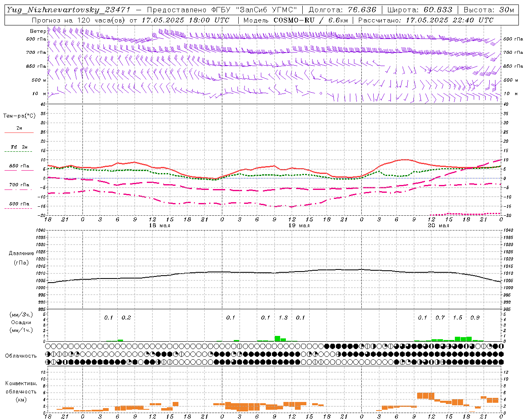525x420 pixels.
Task: Click the 'Облачность' cloud cover label
Action: pyautogui.click(x=21, y=356)
